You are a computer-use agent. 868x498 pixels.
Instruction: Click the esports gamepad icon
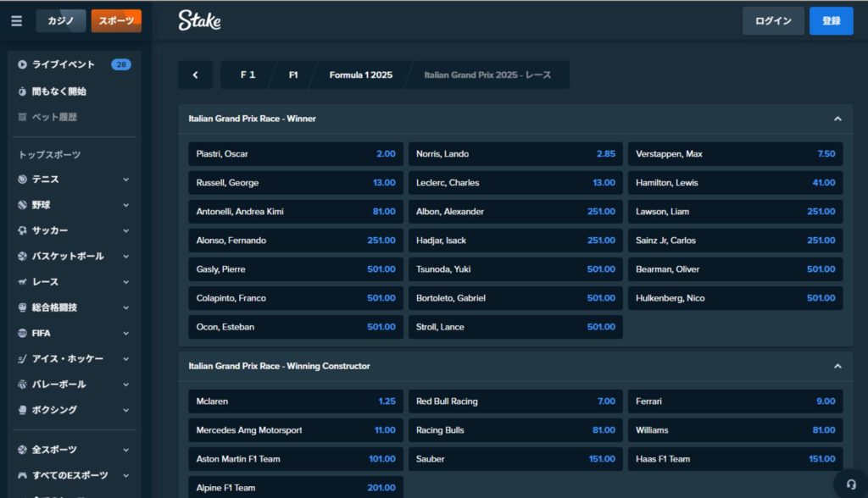(x=22, y=475)
